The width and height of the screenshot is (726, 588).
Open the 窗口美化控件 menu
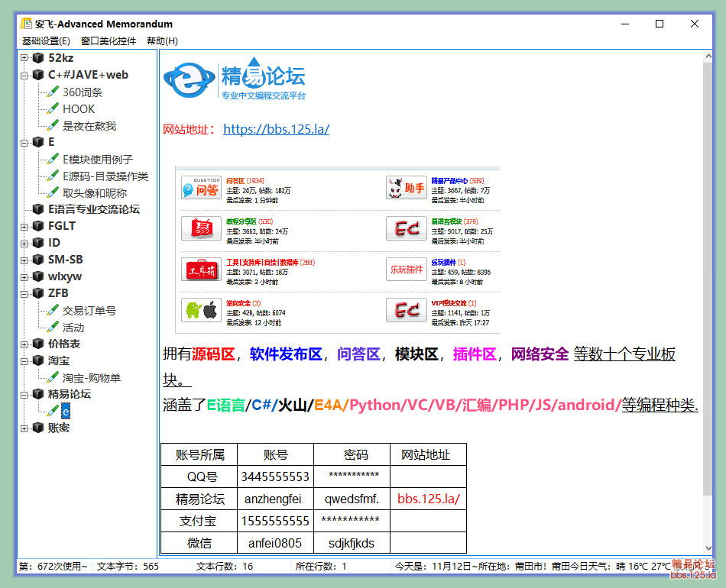pos(109,41)
